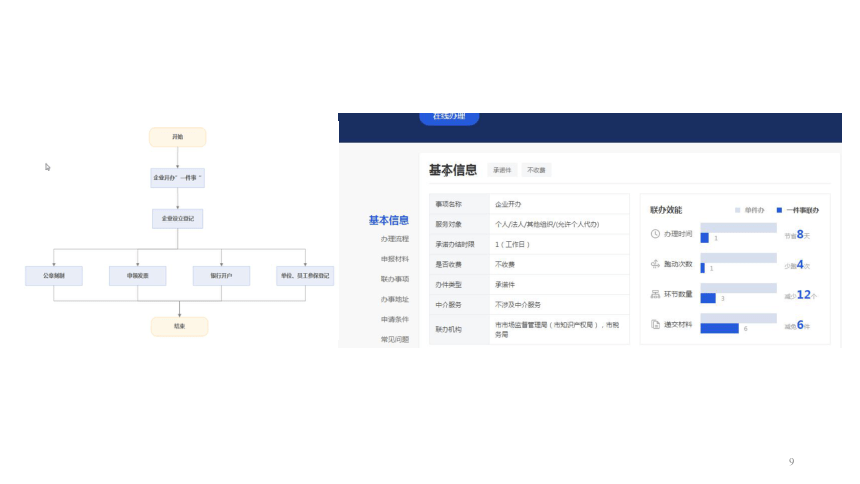Click the 中介服务 label cell
This screenshot has width=860, height=484.
[x=460, y=305]
